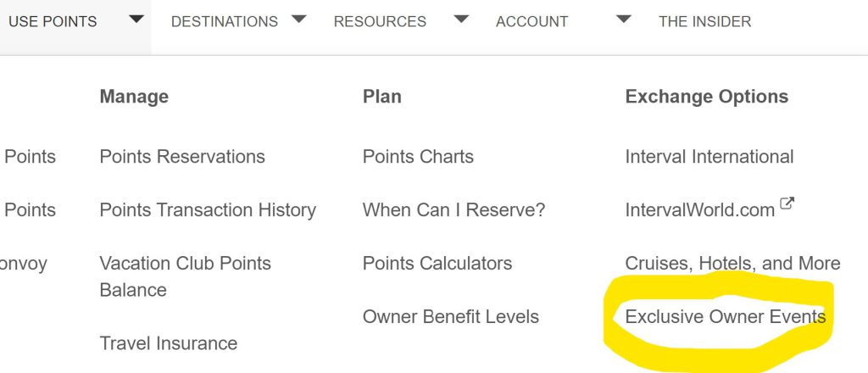The width and height of the screenshot is (868, 373).
Task: Select When Can I Reserve link
Action: click(453, 210)
